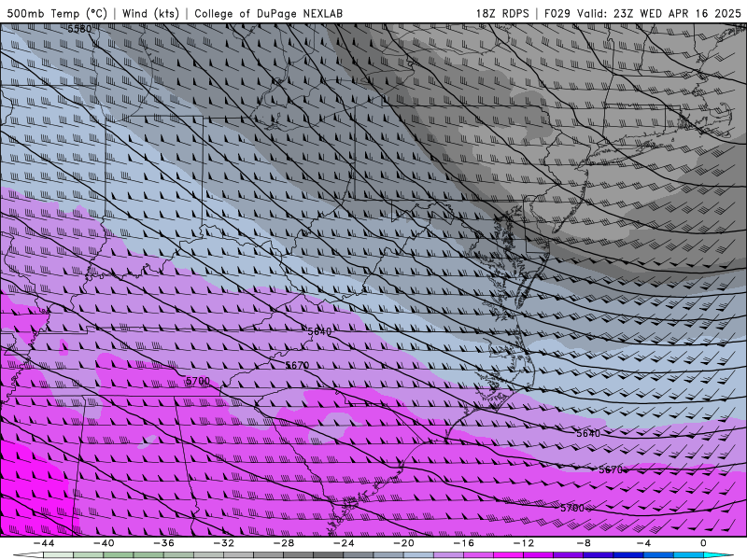Click 'Valid: 23Z WED APR 16 2025' text

[x=659, y=13]
